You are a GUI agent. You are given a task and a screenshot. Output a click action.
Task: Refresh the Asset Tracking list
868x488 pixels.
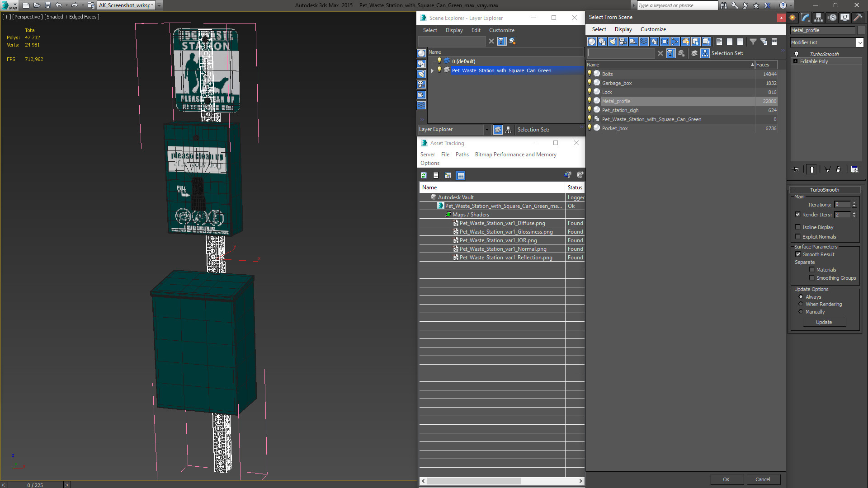tap(424, 175)
